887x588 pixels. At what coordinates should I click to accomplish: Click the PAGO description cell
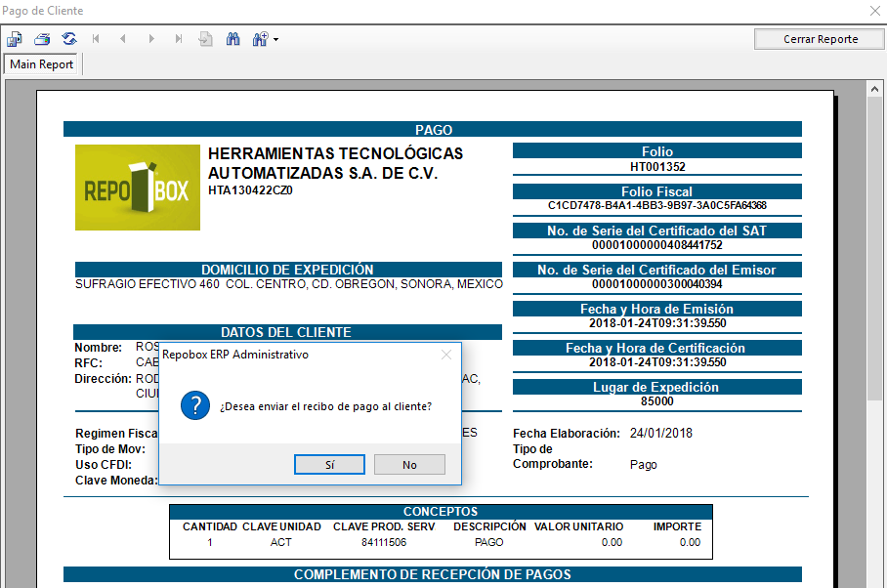click(x=489, y=542)
